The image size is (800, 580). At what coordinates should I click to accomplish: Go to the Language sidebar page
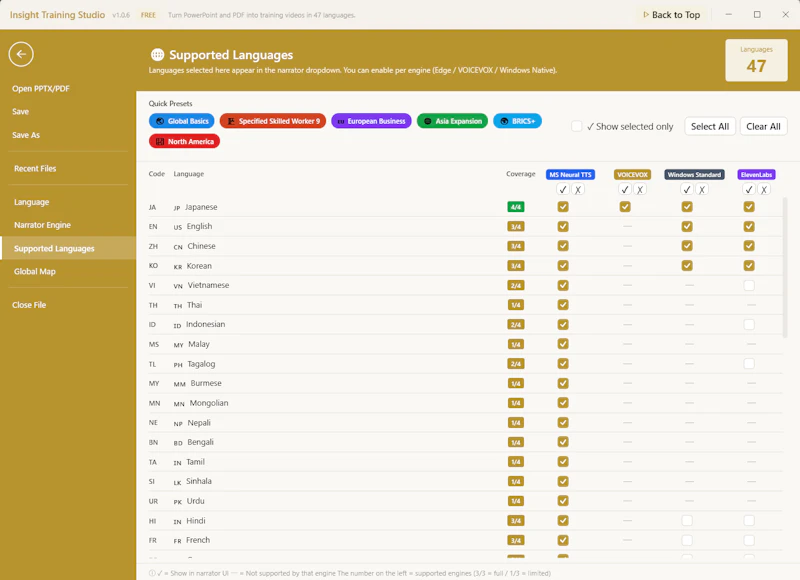(32, 202)
